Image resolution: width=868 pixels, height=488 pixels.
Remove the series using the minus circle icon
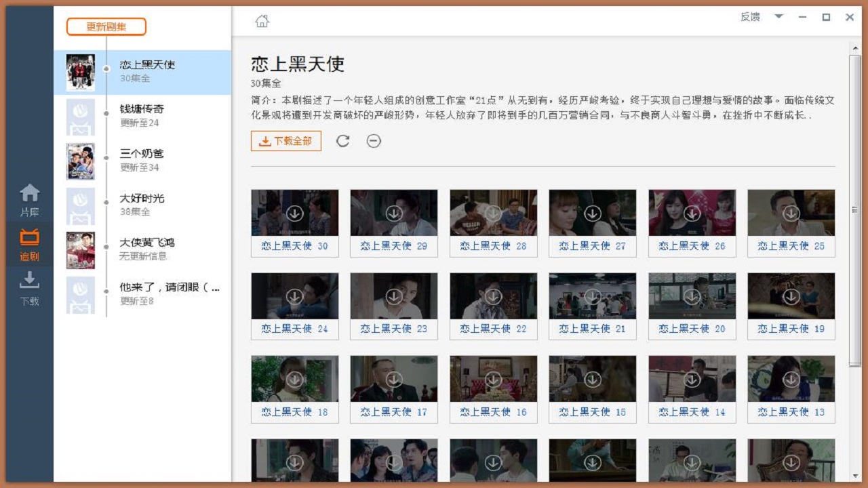373,141
